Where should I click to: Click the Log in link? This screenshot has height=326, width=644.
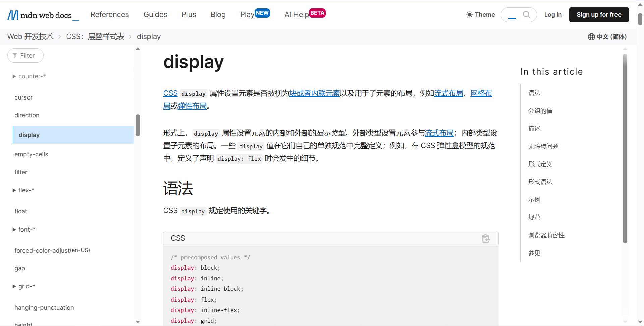553,14
